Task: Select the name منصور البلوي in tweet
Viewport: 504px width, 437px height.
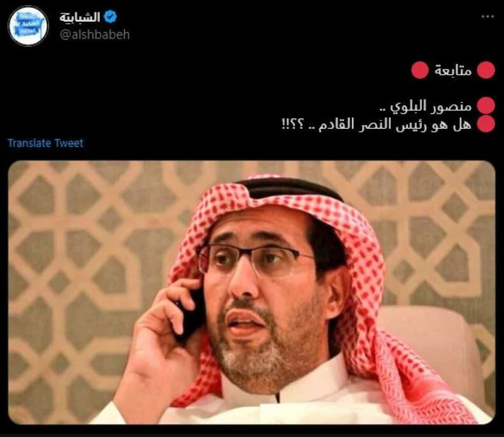Action: click(x=431, y=106)
